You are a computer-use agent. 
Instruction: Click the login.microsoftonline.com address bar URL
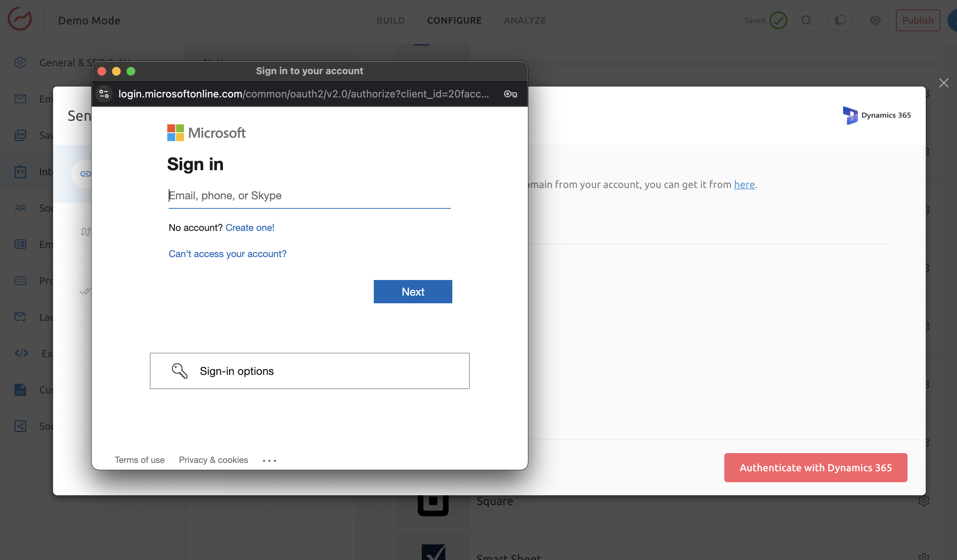304,94
